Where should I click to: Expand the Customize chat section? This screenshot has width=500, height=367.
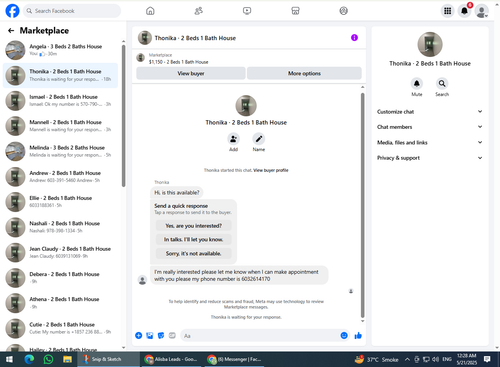tap(430, 112)
